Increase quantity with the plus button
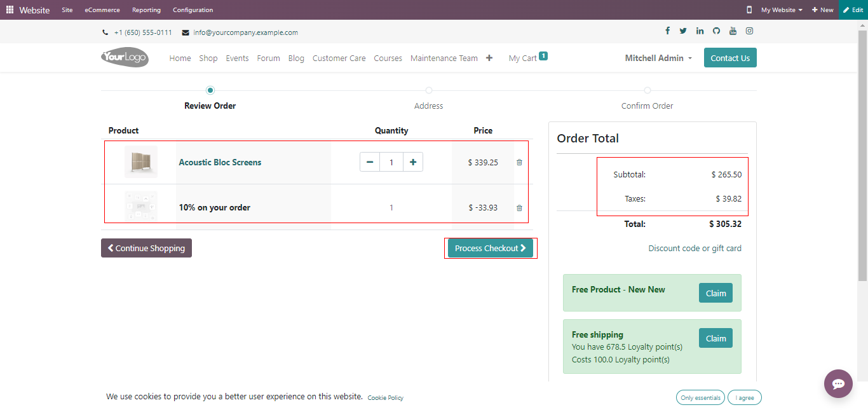 (413, 162)
